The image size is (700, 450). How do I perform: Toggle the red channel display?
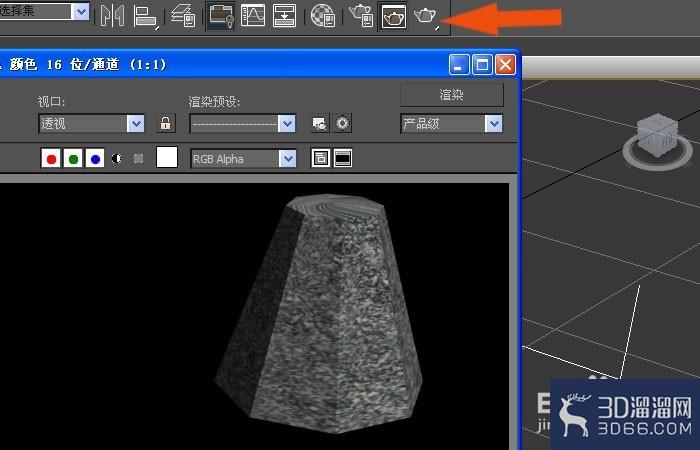(x=51, y=158)
